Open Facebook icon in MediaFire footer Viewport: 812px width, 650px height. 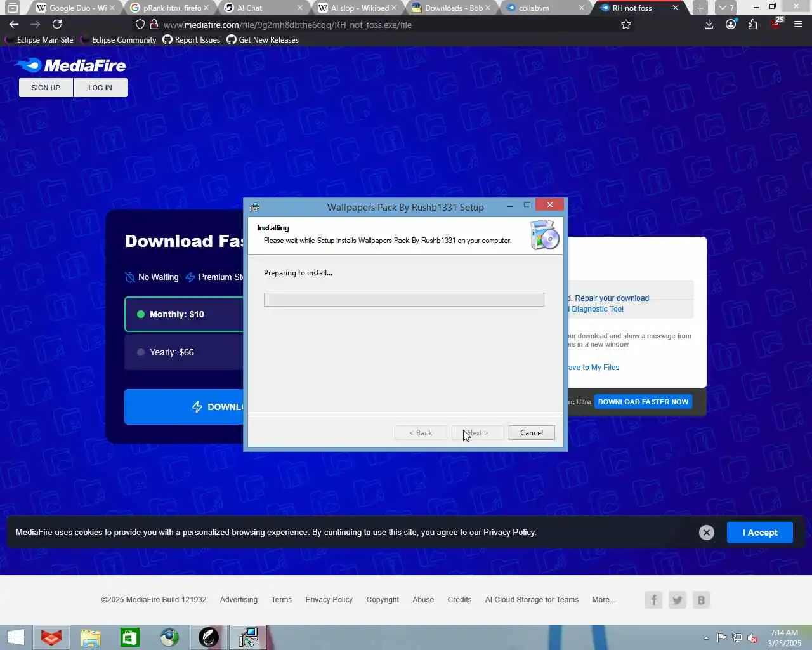pos(653,600)
